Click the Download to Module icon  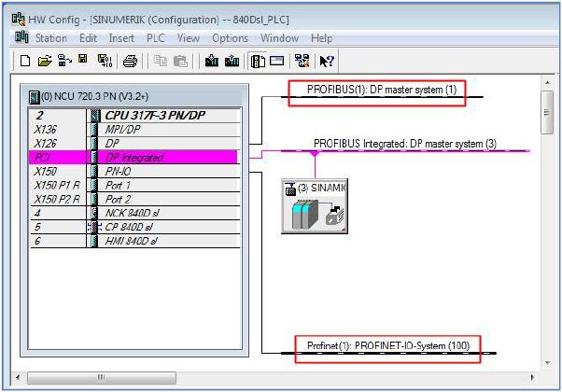(212, 61)
